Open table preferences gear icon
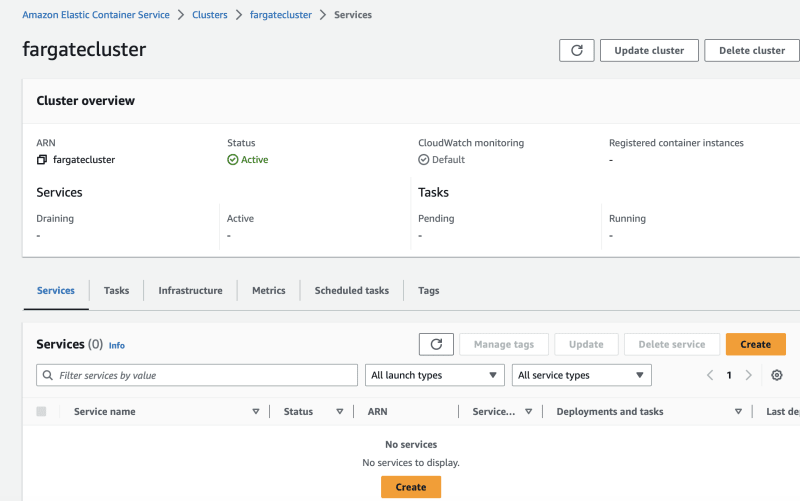 (777, 375)
